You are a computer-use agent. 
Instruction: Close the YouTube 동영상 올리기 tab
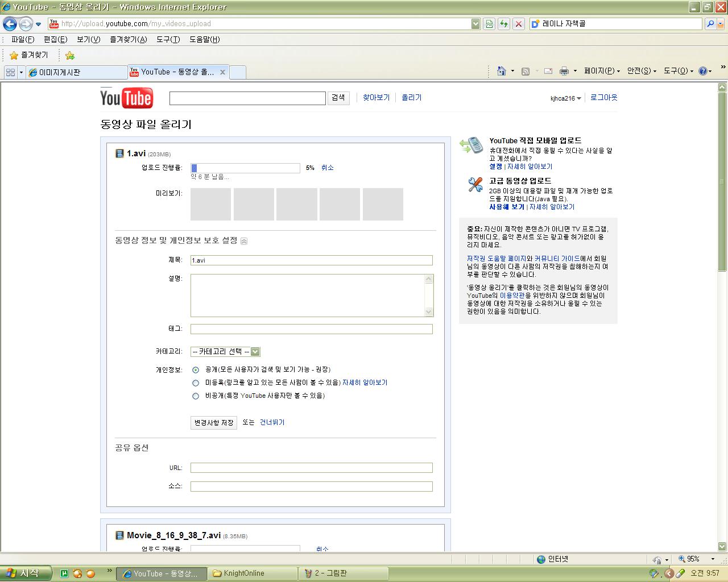point(222,72)
